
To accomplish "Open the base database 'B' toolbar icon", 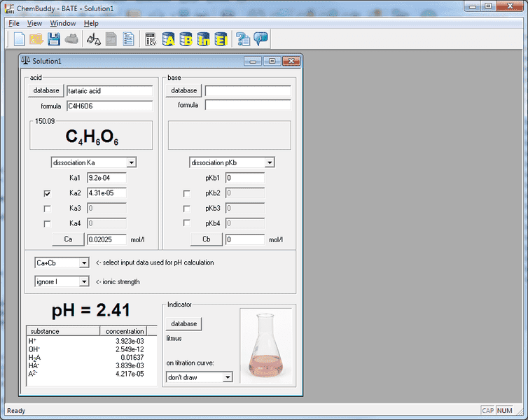I will coord(186,39).
